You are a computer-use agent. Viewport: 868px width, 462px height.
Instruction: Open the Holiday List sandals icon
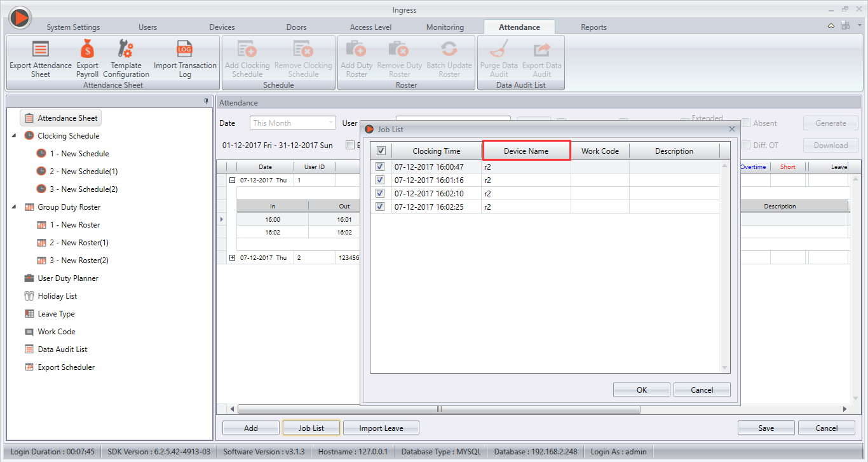(x=29, y=296)
